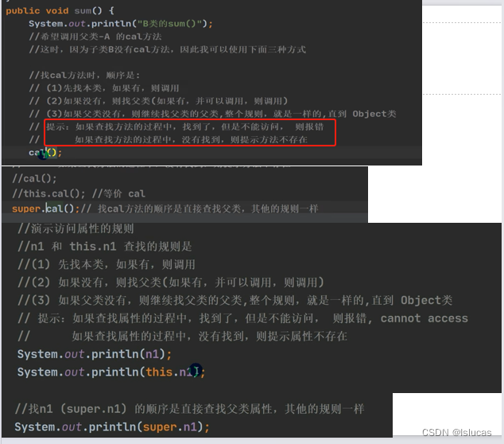Viewport: 504px width, 444px height.
Task: Click the System.out.println("B类的sum()") line
Action: tap(121, 24)
